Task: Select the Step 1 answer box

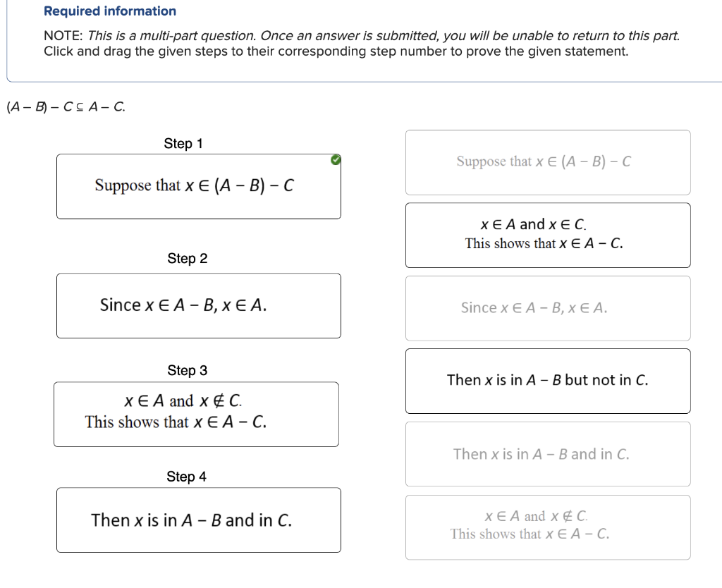Action: pos(199,186)
